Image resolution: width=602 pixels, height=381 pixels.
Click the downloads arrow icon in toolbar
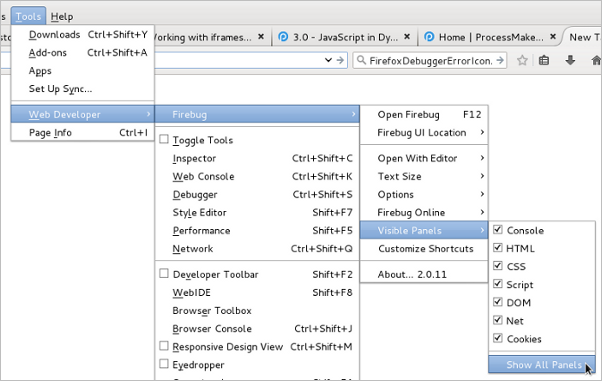tap(570, 60)
